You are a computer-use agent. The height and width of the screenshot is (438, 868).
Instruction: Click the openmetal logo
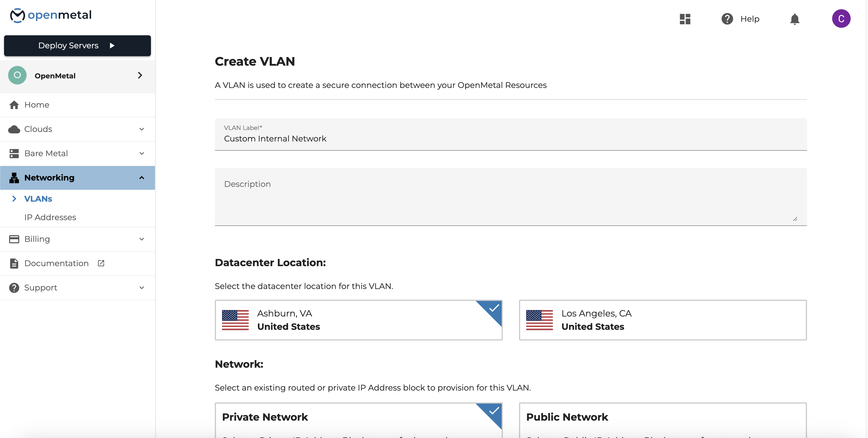pyautogui.click(x=51, y=15)
